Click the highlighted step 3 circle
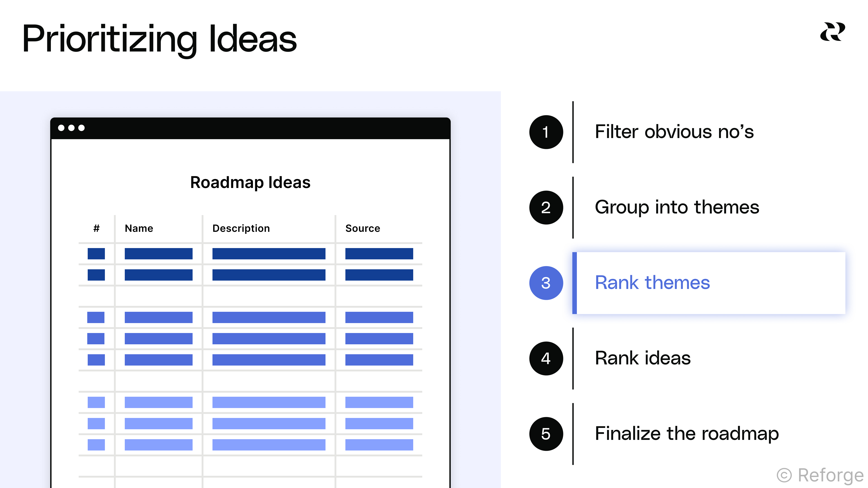The width and height of the screenshot is (868, 488). tap(546, 283)
